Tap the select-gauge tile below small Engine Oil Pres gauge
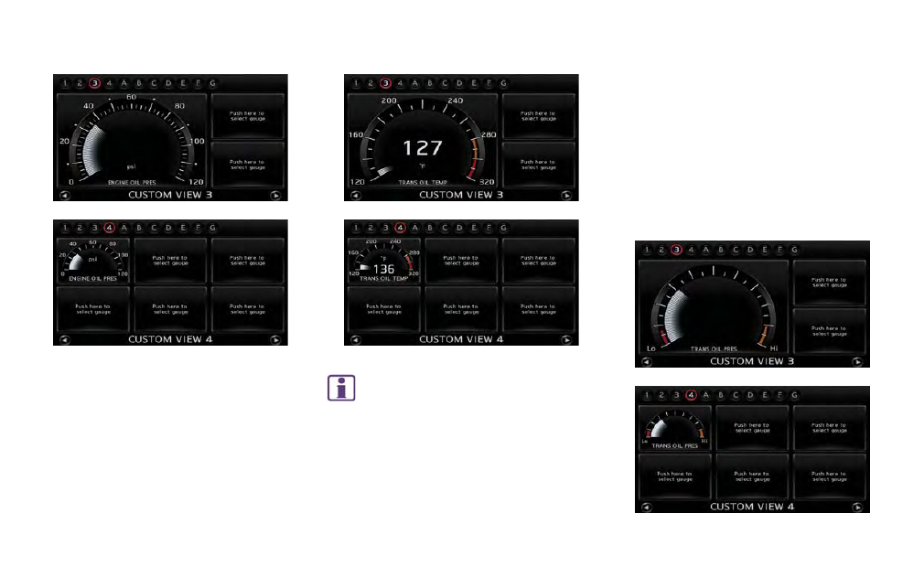Image resolution: width=924 pixels, height=588 pixels. click(x=93, y=309)
